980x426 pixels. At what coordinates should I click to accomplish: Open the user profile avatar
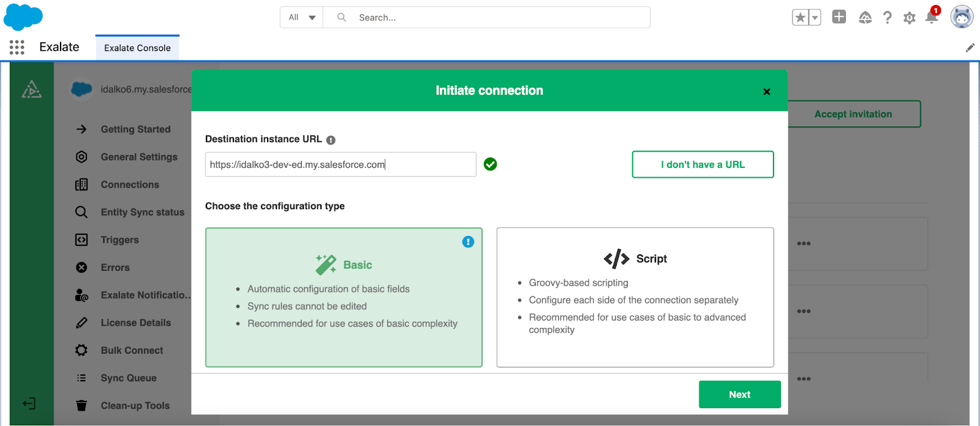tap(962, 17)
